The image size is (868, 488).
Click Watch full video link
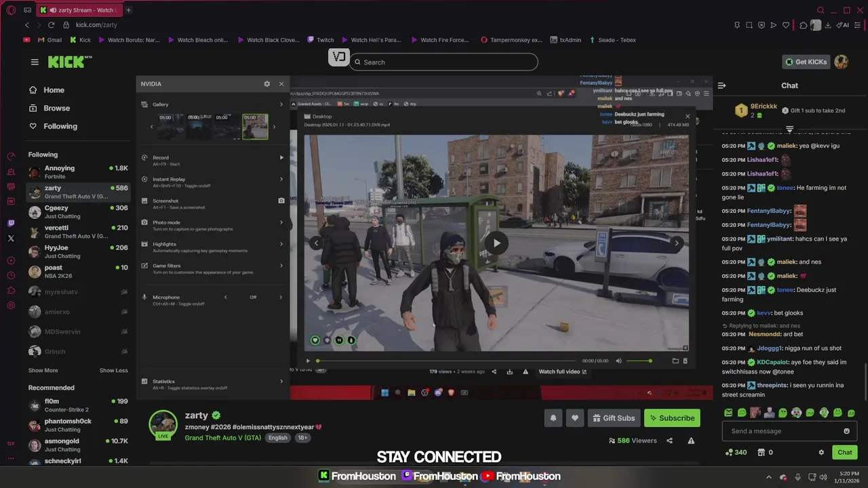(x=562, y=371)
